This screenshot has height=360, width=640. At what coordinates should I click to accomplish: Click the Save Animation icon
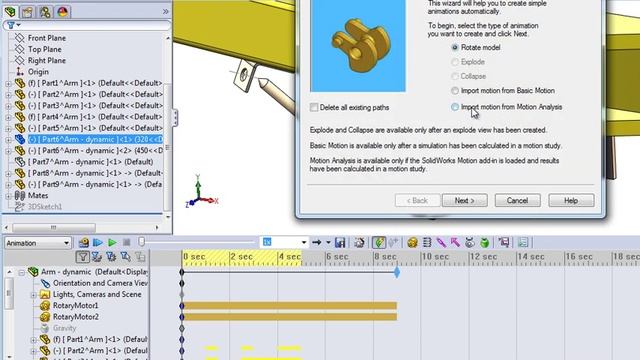(x=340, y=242)
